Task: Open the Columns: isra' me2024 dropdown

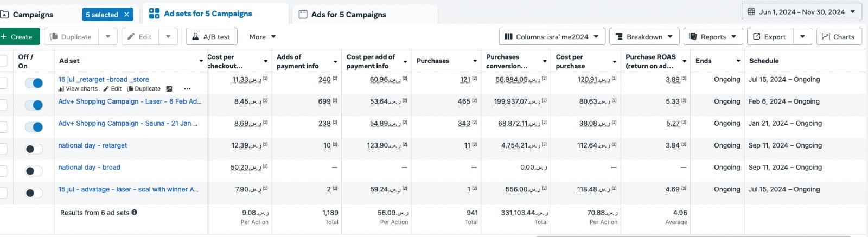Action: click(552, 37)
